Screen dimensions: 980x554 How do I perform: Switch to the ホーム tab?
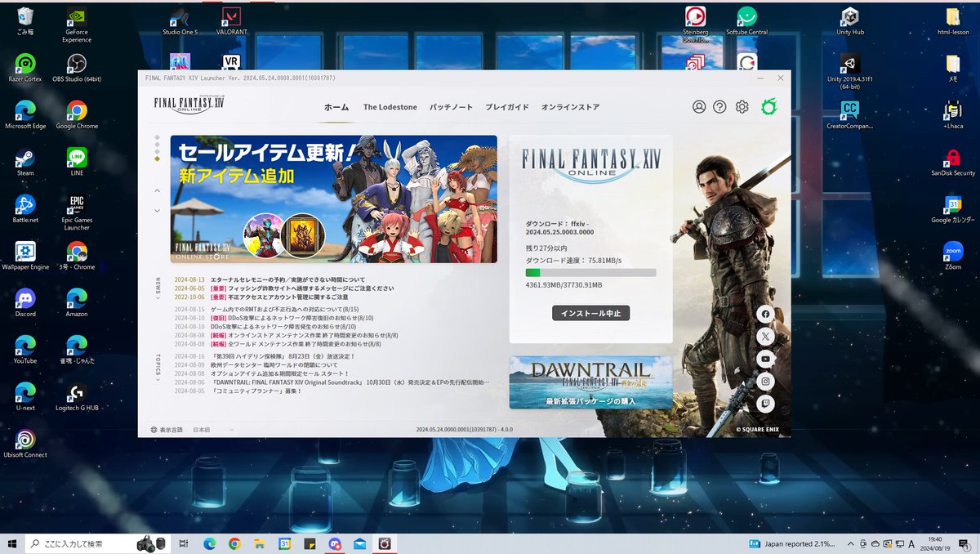(336, 107)
